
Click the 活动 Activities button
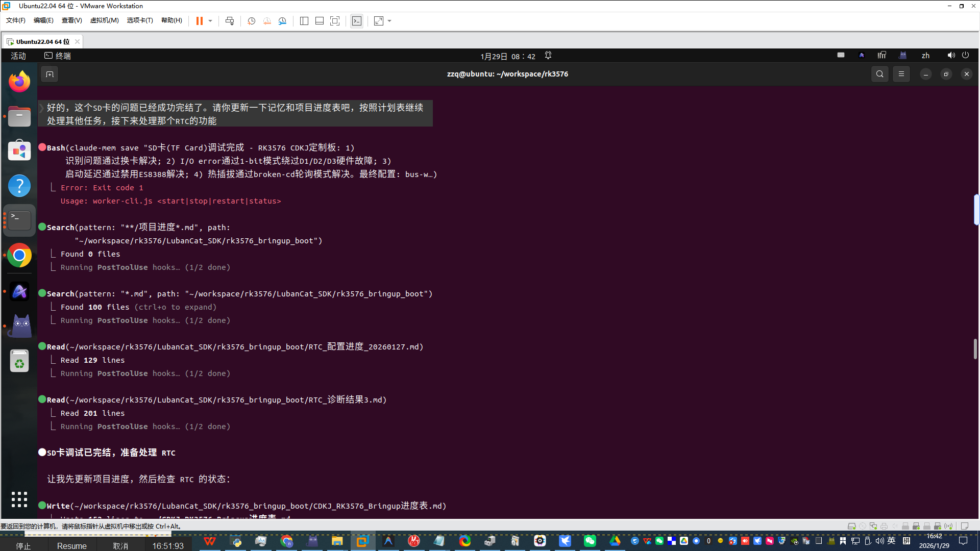(18, 56)
